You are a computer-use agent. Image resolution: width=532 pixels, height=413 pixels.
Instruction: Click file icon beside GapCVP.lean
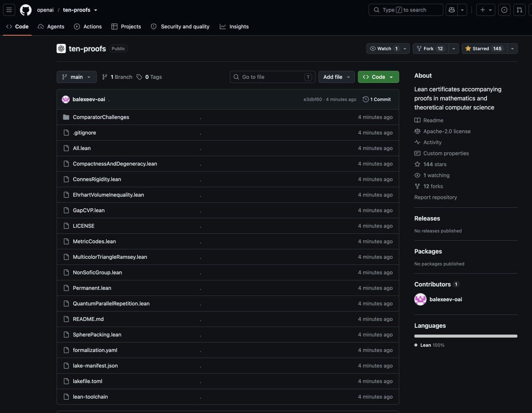click(x=66, y=210)
